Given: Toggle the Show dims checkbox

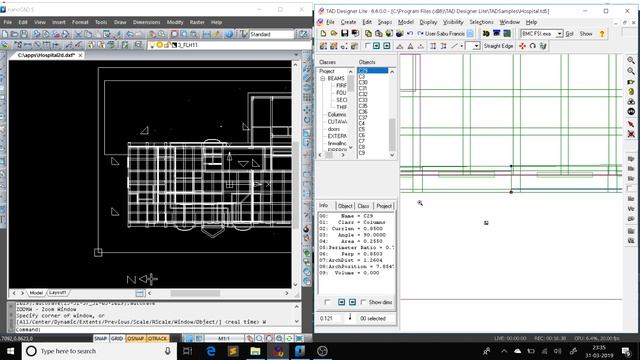Looking at the screenshot, I should click(363, 302).
